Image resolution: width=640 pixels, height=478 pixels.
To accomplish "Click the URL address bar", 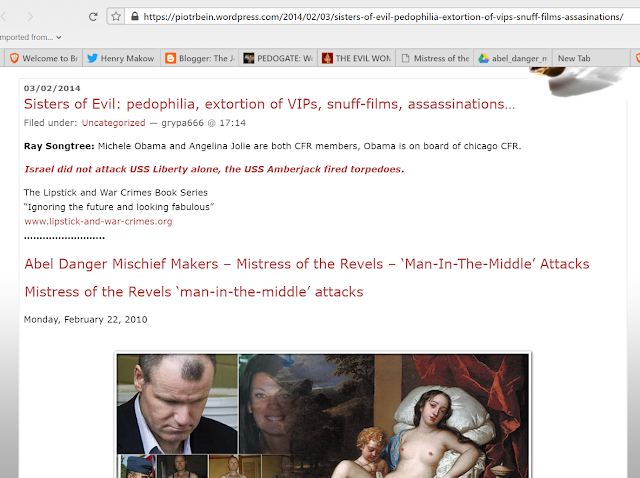I will pyautogui.click(x=383, y=17).
